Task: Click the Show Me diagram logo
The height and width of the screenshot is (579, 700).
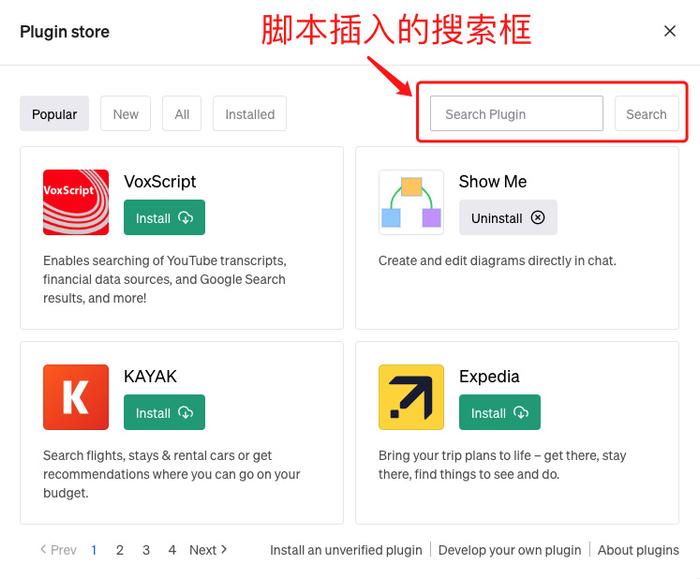Action: (411, 202)
